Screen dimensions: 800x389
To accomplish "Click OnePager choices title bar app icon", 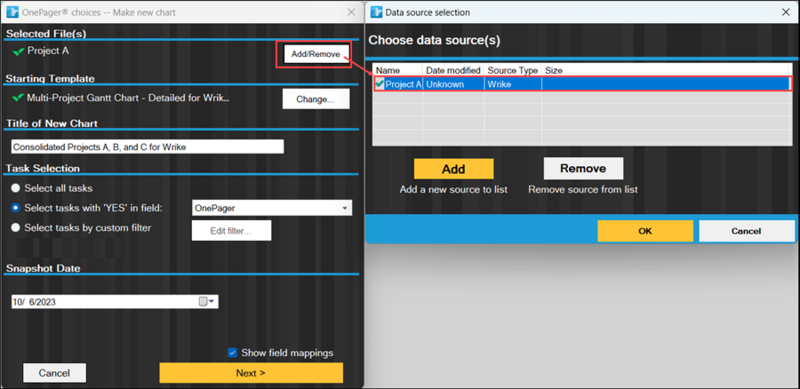I will tap(12, 12).
